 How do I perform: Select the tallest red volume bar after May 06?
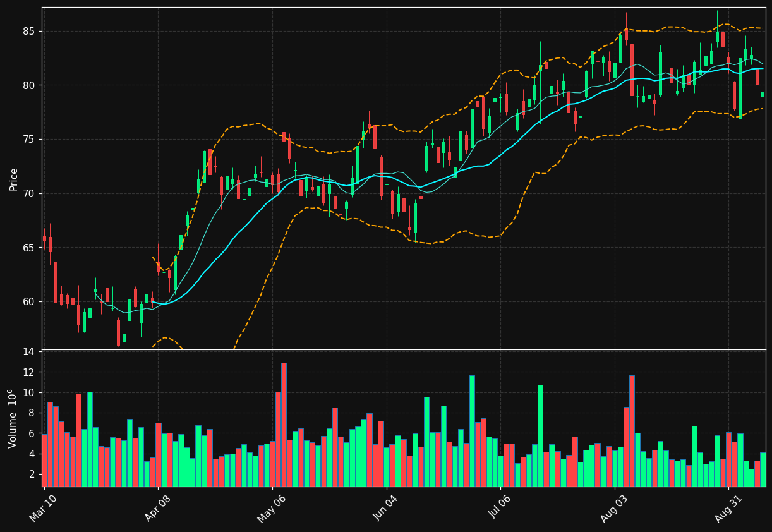284,425
